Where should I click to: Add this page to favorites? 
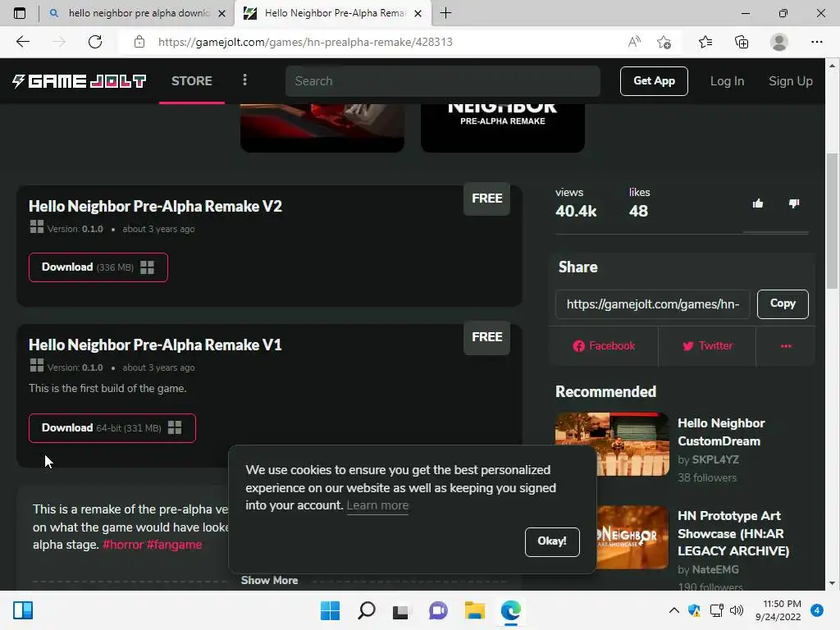(664, 42)
